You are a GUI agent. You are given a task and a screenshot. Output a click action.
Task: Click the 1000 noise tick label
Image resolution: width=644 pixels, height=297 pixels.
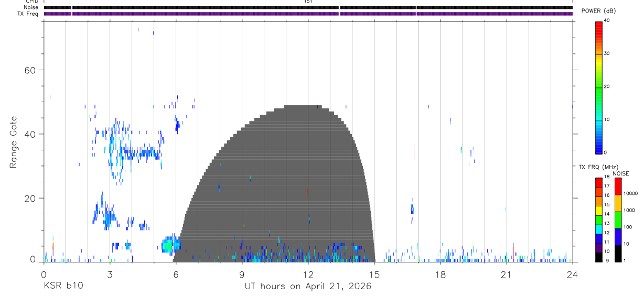pos(629,210)
